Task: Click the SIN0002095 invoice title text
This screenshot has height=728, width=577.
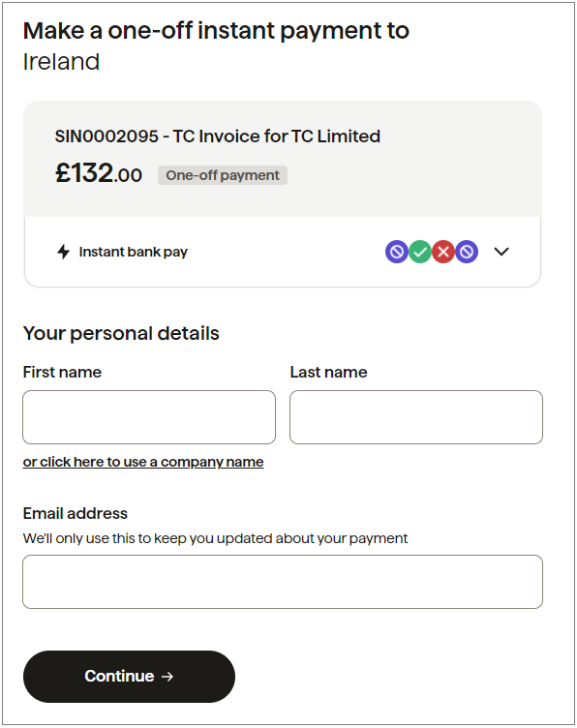Action: (x=217, y=136)
